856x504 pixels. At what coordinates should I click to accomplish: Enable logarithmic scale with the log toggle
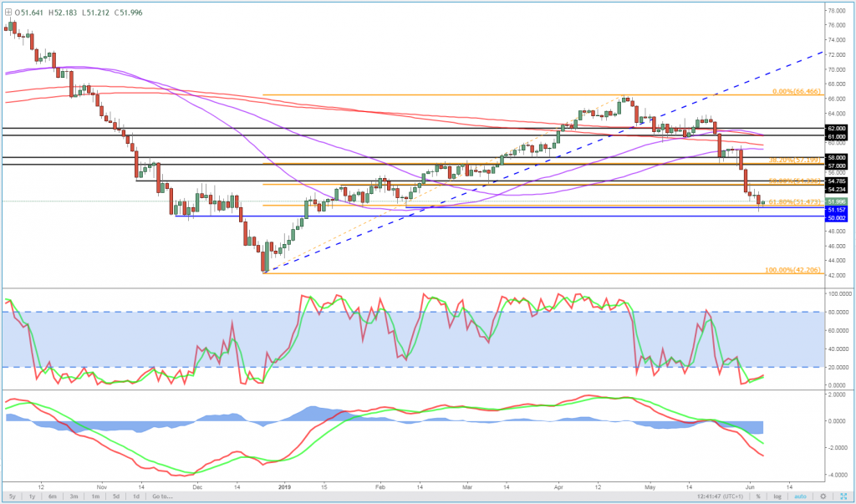[779, 496]
